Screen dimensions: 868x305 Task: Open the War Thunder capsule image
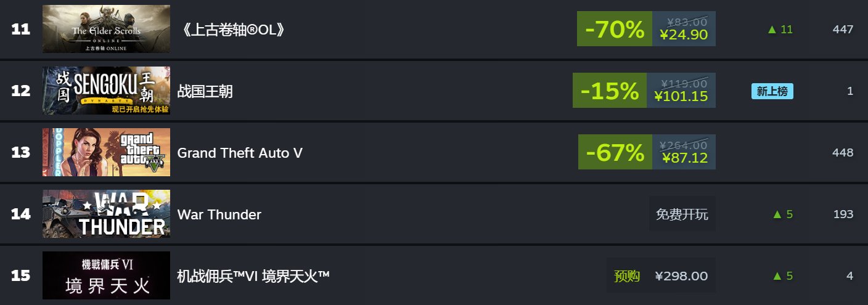point(106,214)
